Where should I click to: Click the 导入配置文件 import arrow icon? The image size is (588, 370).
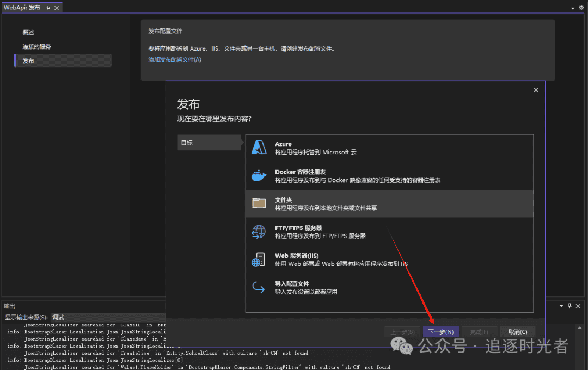tap(259, 287)
